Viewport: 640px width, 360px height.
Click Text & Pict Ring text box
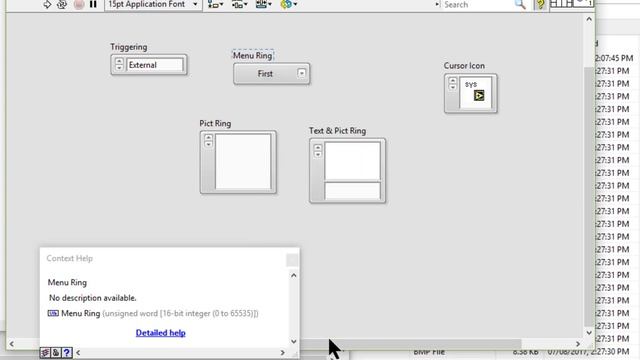353,191
